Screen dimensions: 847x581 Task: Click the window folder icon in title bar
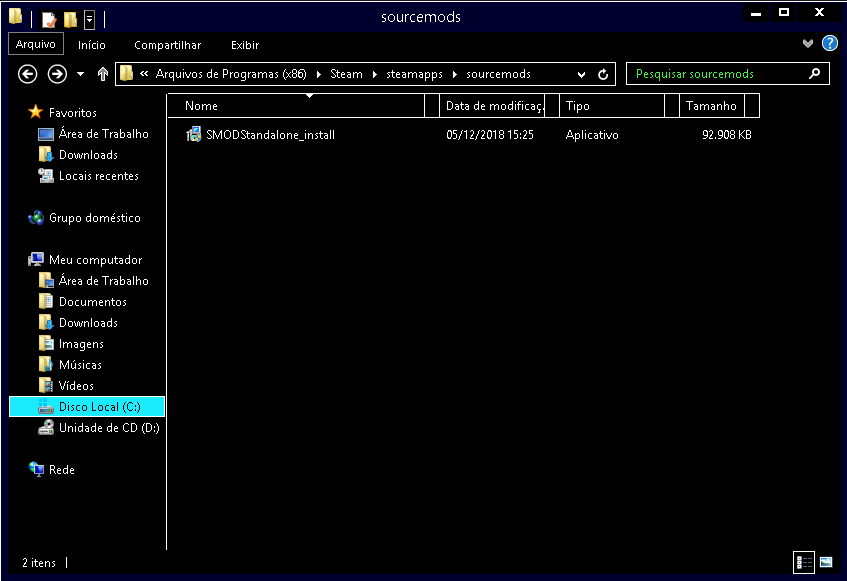pyautogui.click(x=16, y=16)
